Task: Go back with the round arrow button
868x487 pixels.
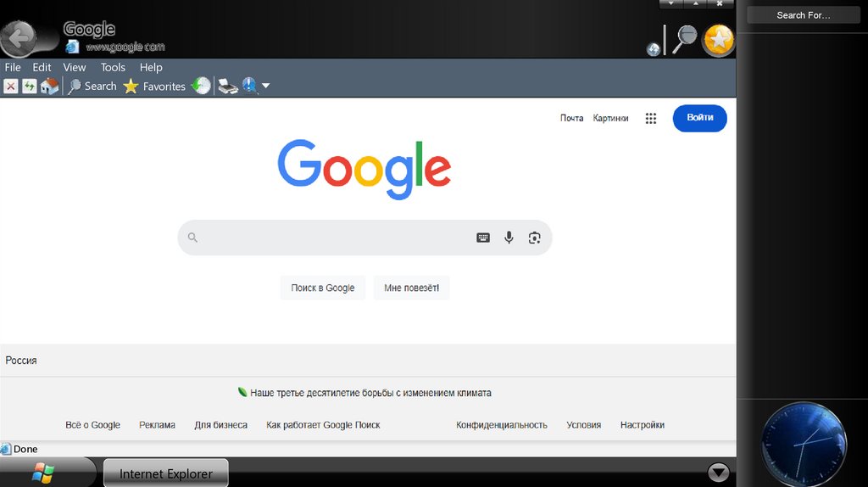Action: click(19, 39)
